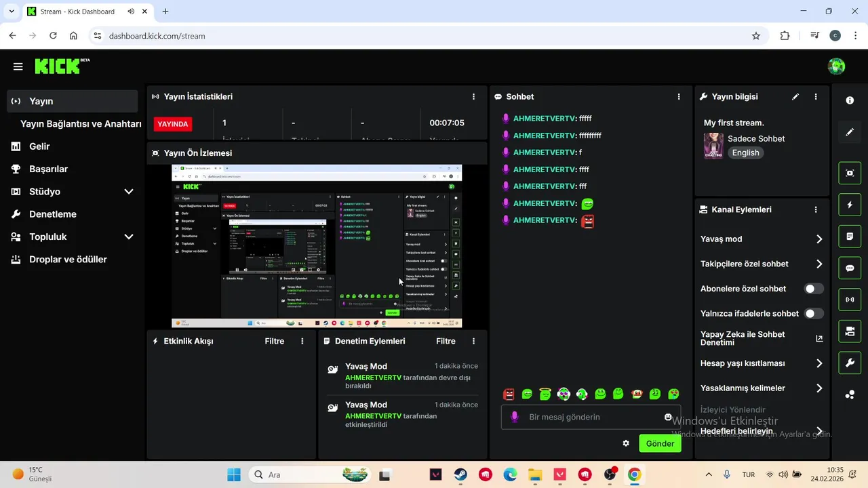
Task: Toggle Abonelere özel sohbet switch
Action: 814,289
